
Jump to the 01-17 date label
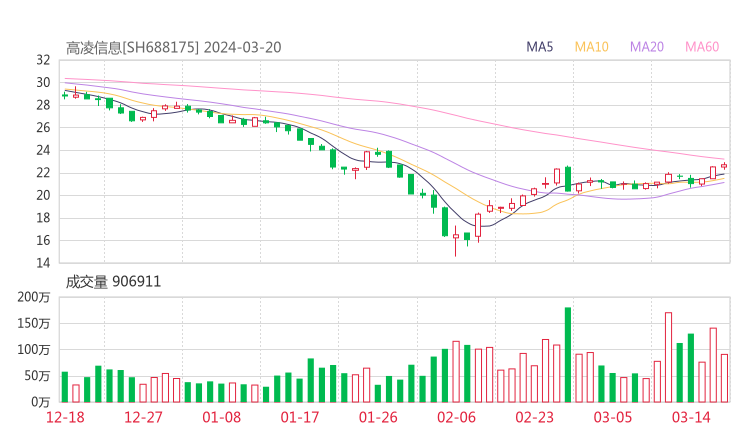click(299, 417)
